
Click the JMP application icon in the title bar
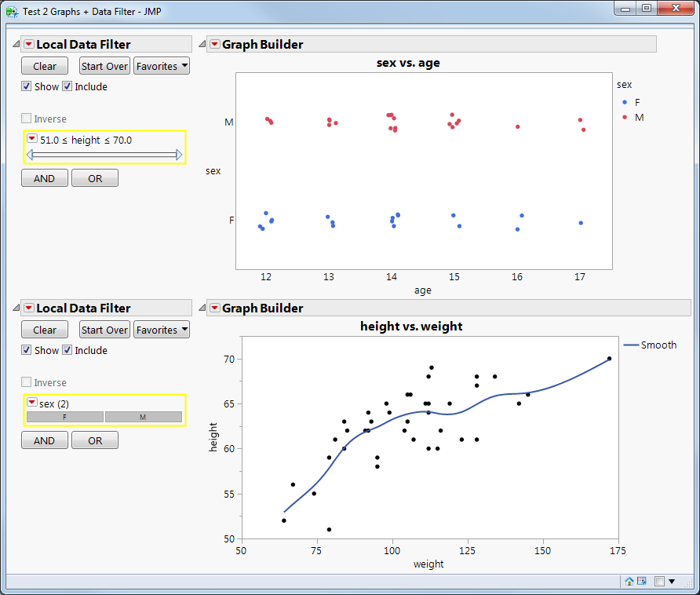11,12
